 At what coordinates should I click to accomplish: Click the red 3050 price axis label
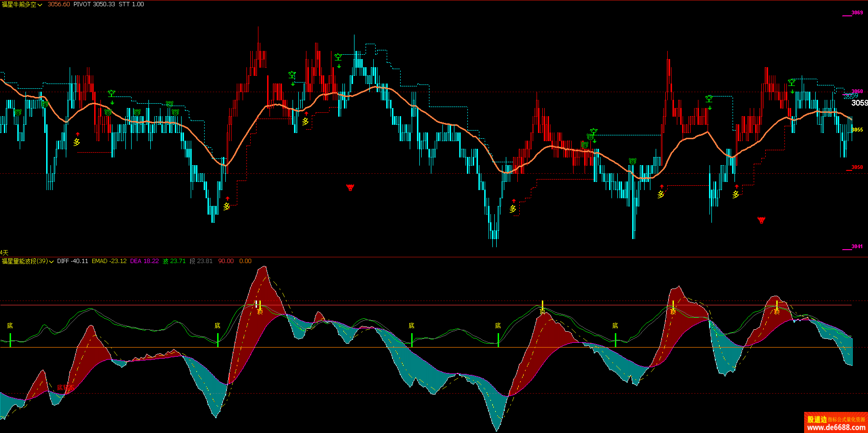pos(857,168)
